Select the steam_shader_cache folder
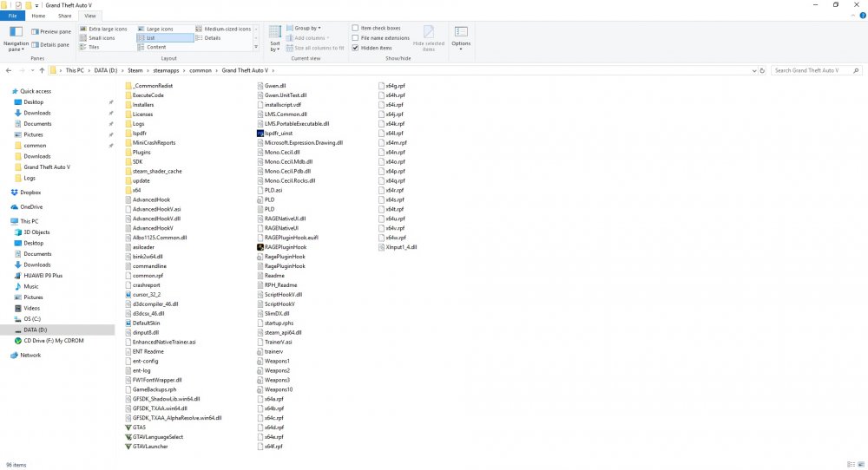The image size is (868, 470). tap(154, 172)
